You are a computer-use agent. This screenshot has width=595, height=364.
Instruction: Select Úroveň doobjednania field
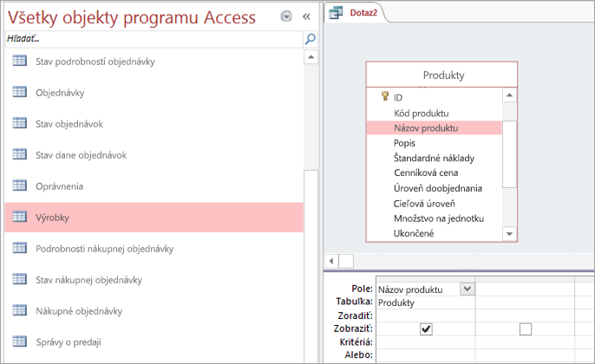(x=434, y=188)
